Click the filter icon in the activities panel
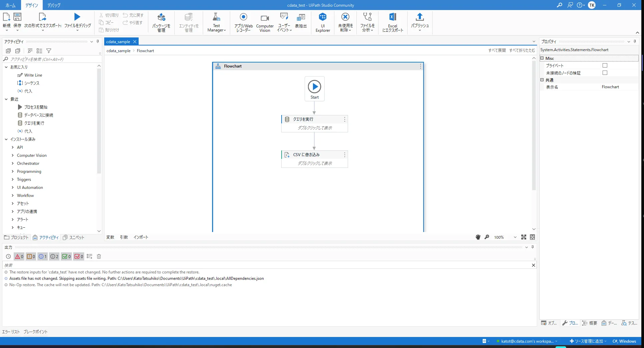The height and width of the screenshot is (348, 644). pyautogui.click(x=49, y=50)
